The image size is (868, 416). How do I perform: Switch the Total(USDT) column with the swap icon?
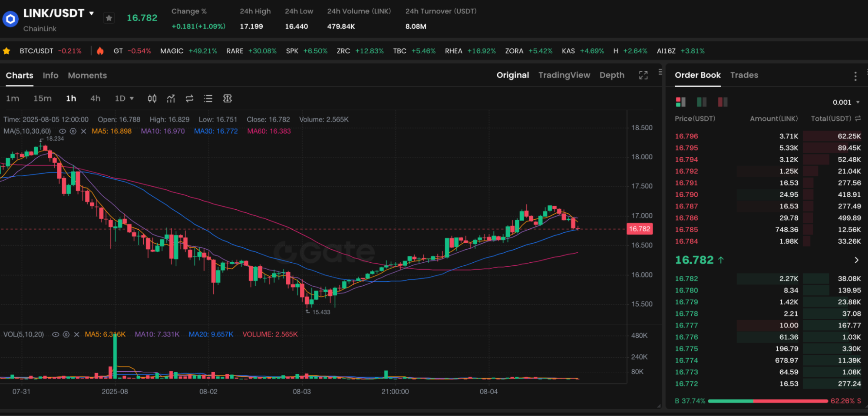(x=858, y=119)
